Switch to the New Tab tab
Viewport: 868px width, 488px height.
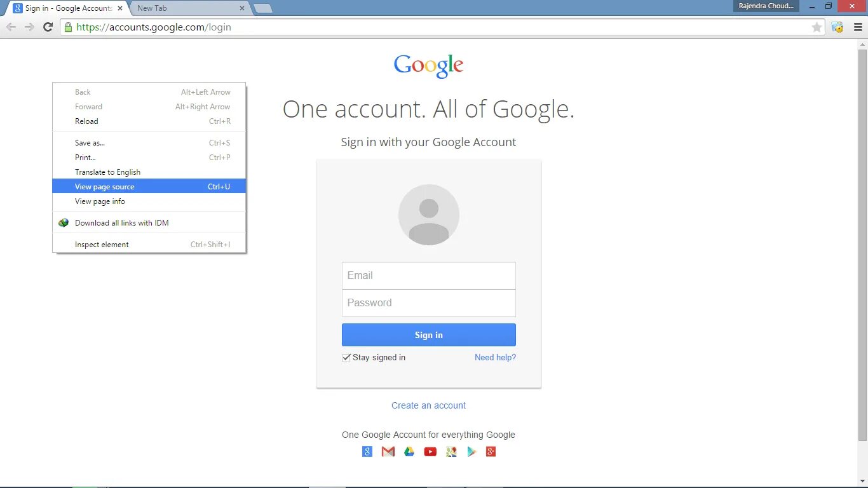coord(187,8)
